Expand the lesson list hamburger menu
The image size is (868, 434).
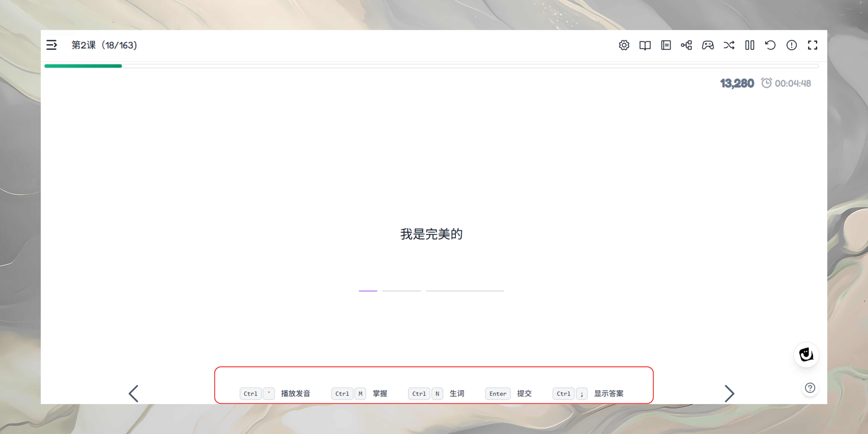[52, 45]
